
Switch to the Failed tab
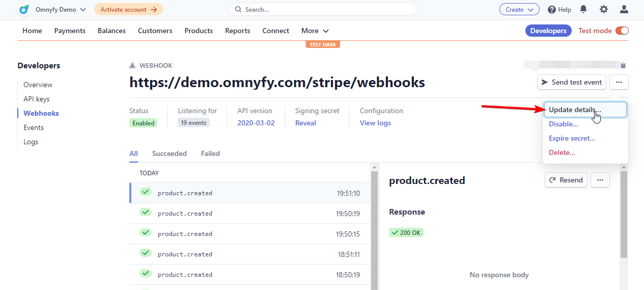210,153
